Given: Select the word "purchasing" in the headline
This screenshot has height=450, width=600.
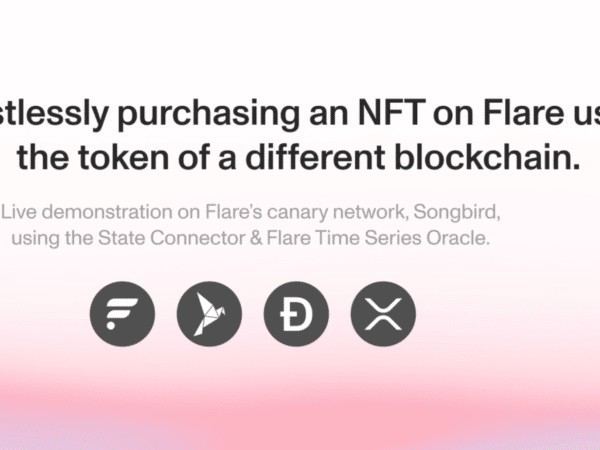Looking at the screenshot, I should pos(209,115).
